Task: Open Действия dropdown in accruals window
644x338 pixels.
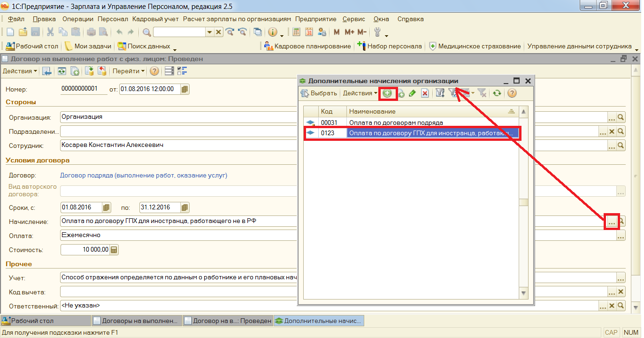Action: 360,93
